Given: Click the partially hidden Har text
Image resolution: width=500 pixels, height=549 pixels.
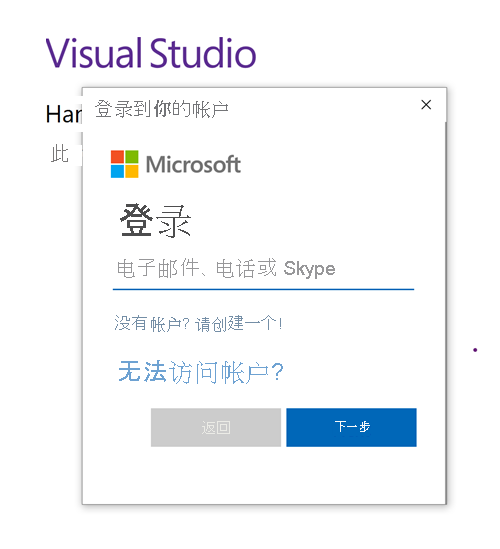Looking at the screenshot, I should [64, 114].
